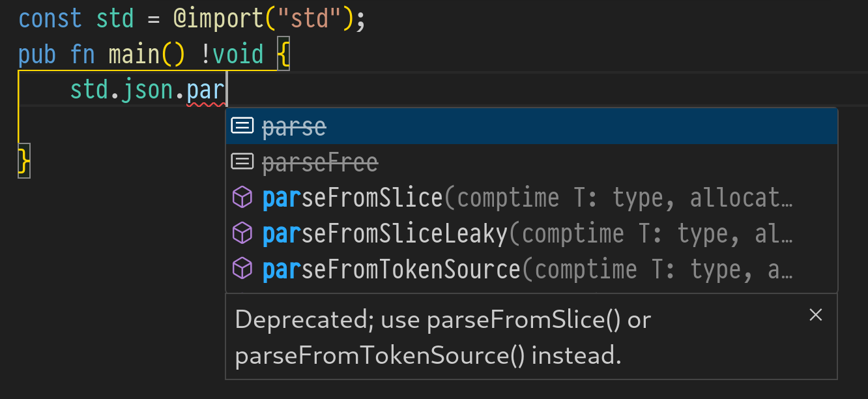Viewport: 868px width, 399px height.
Task: Click the closing curly brace
Action: click(24, 161)
